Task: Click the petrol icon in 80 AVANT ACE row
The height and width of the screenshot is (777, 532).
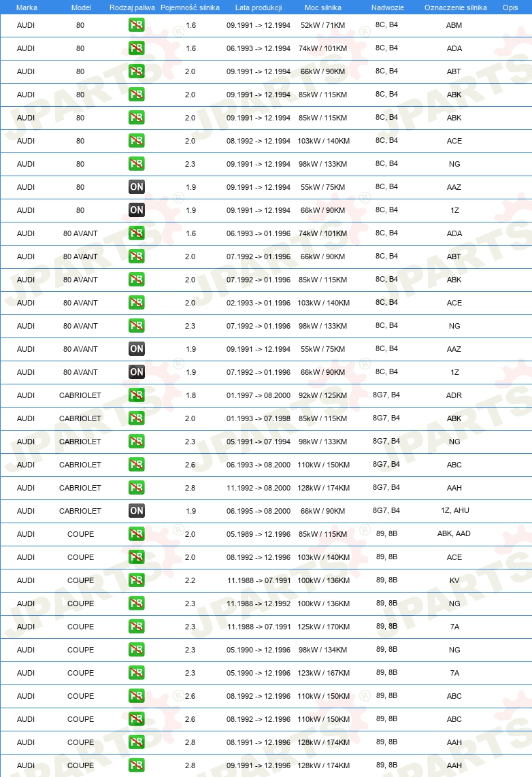Action: pyautogui.click(x=136, y=302)
